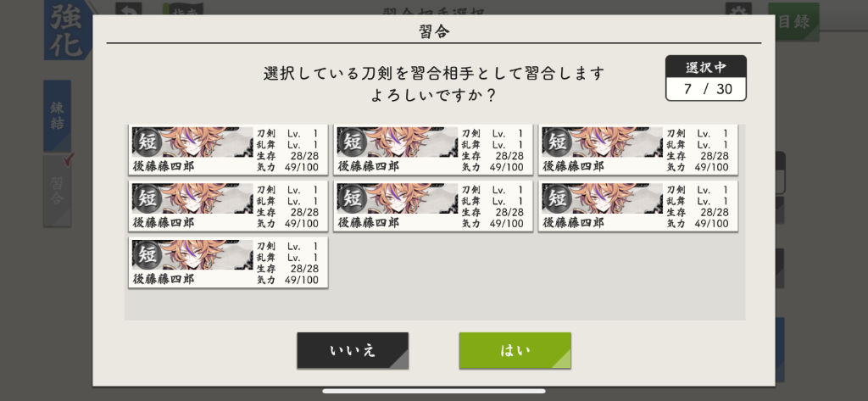
Task: Tap the home indicator bar at the screen bottom
Action: pos(433,391)
